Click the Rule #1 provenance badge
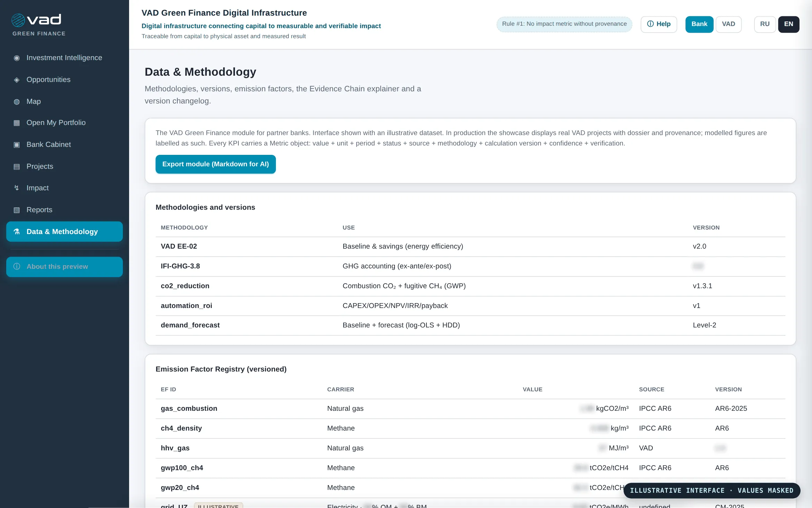 click(x=564, y=24)
